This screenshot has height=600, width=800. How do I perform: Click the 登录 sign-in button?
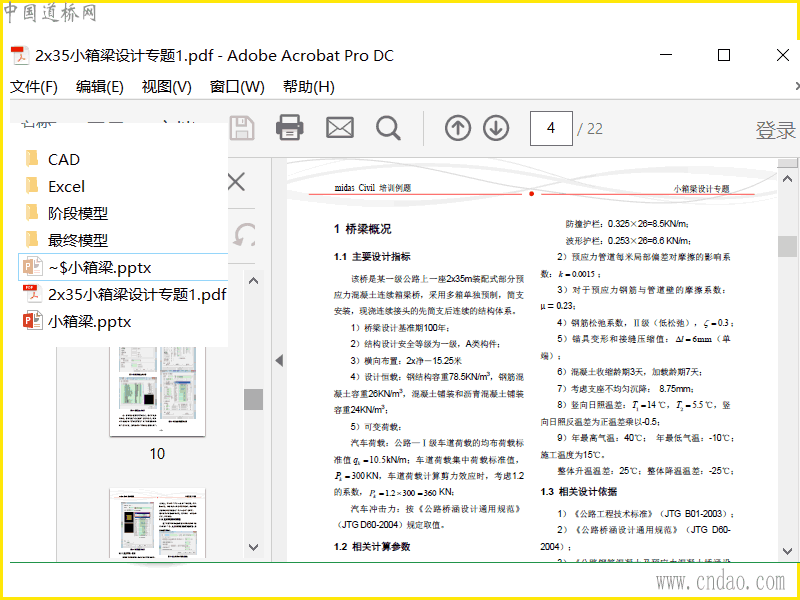pyautogui.click(x=776, y=130)
